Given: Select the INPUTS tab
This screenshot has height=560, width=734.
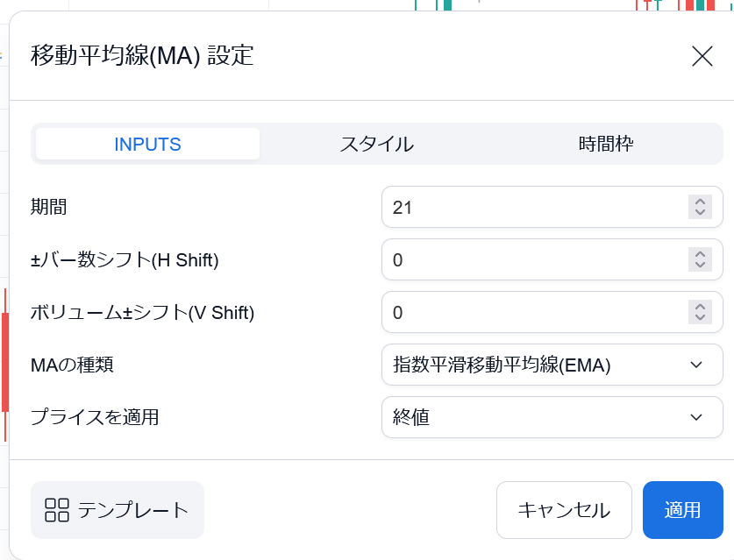Looking at the screenshot, I should [x=146, y=144].
